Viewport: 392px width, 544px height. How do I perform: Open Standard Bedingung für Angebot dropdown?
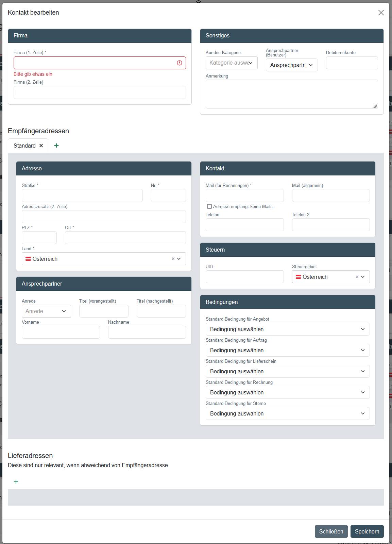[x=287, y=329]
